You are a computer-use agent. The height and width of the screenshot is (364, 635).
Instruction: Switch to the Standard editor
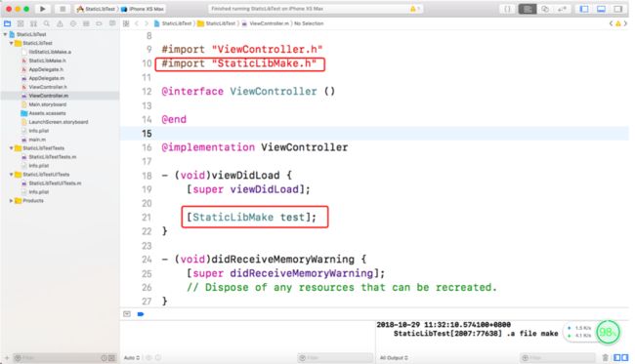click(528, 9)
